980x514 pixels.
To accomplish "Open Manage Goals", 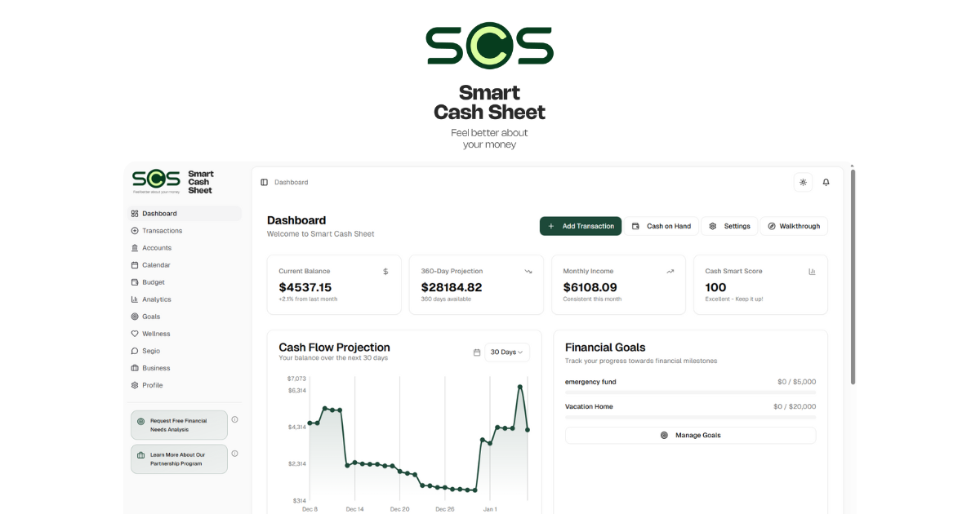I will tap(690, 435).
